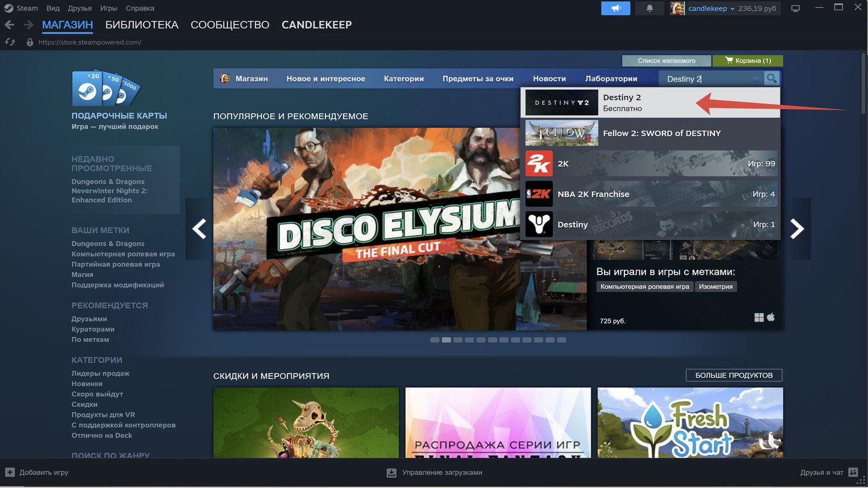
Task: Open the notifications bell
Action: pyautogui.click(x=650, y=8)
